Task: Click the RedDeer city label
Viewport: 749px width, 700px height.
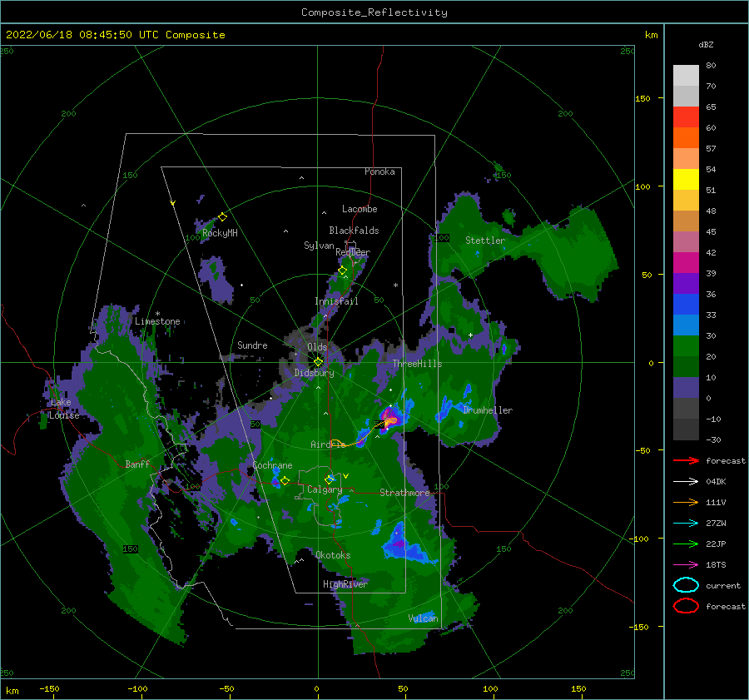Action: pyautogui.click(x=353, y=252)
